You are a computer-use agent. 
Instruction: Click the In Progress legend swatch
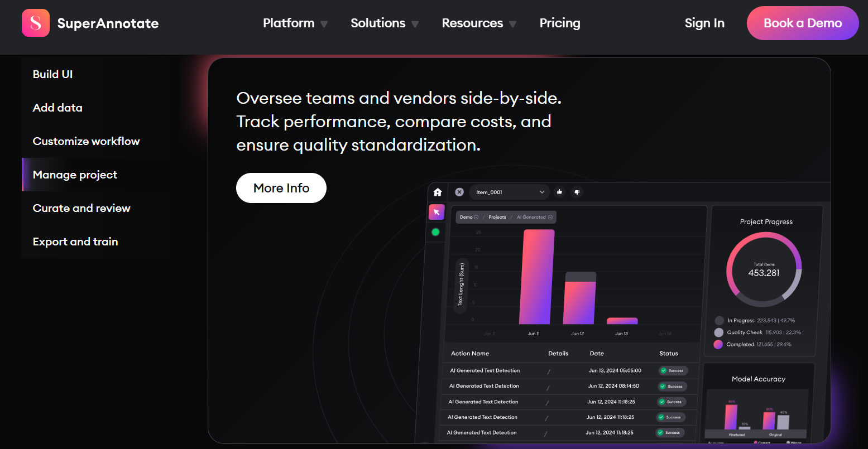pyautogui.click(x=719, y=321)
